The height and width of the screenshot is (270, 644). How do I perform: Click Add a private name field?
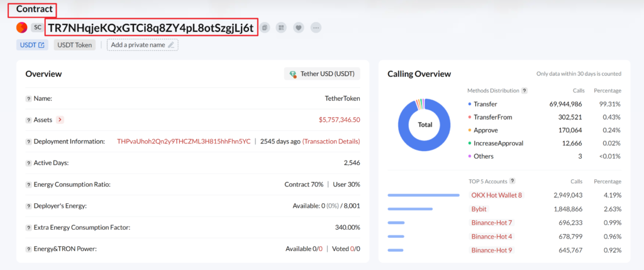click(x=143, y=45)
